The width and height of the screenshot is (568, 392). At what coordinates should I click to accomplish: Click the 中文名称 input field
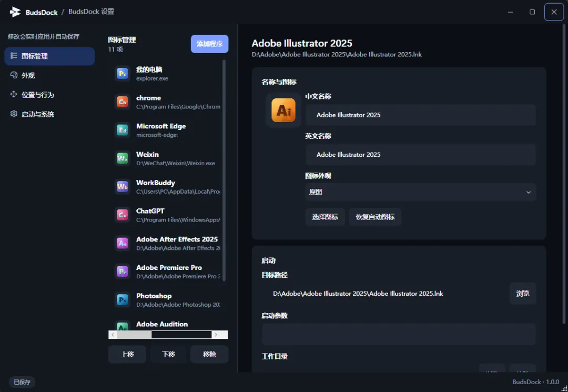[420, 115]
